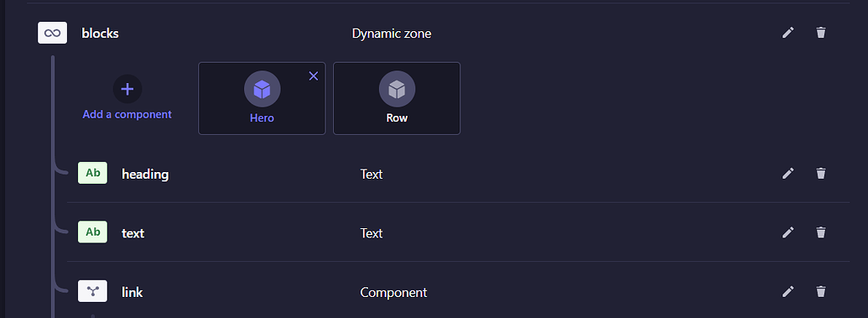
Task: Click the blocks field name
Action: click(100, 34)
